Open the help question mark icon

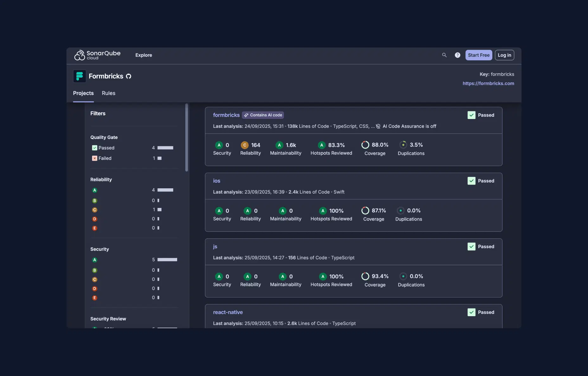[x=457, y=55]
